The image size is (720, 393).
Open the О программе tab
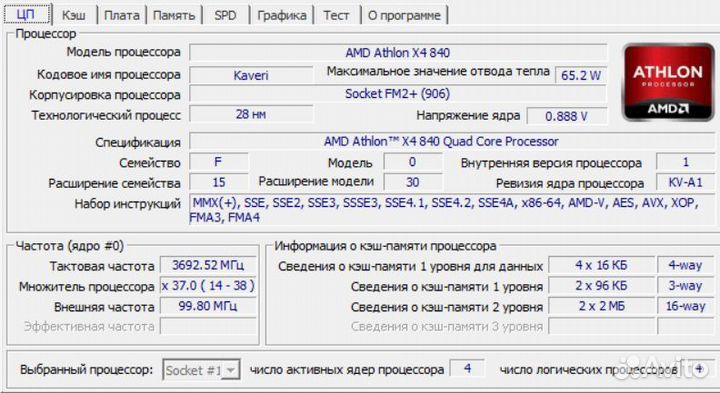coord(404,15)
